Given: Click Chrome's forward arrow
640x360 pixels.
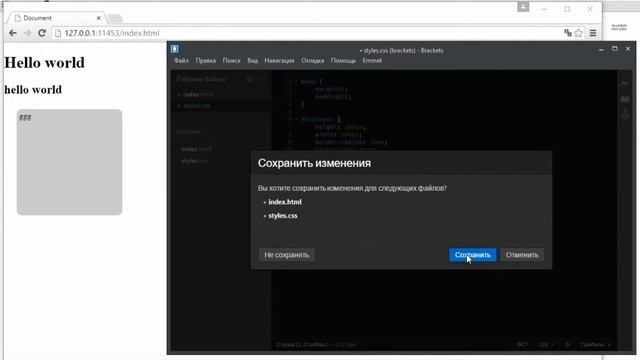Looking at the screenshot, I should [x=27, y=33].
